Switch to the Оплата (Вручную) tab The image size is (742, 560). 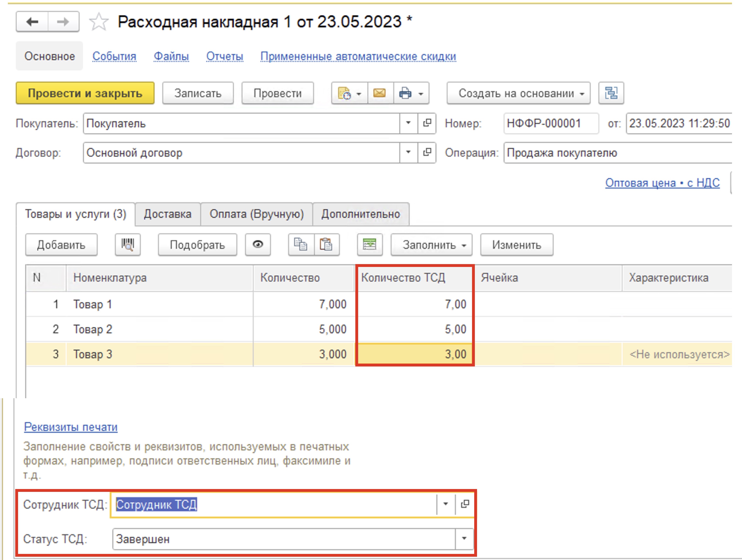(257, 214)
